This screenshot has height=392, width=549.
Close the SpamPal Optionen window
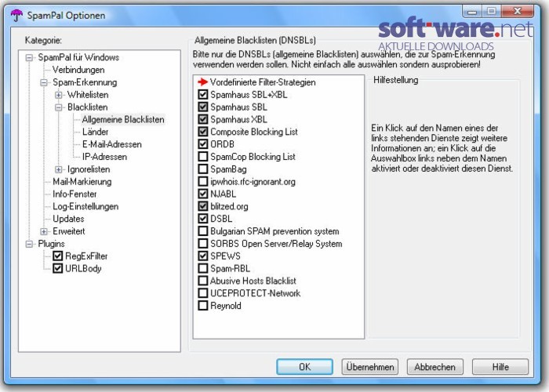click(x=517, y=12)
